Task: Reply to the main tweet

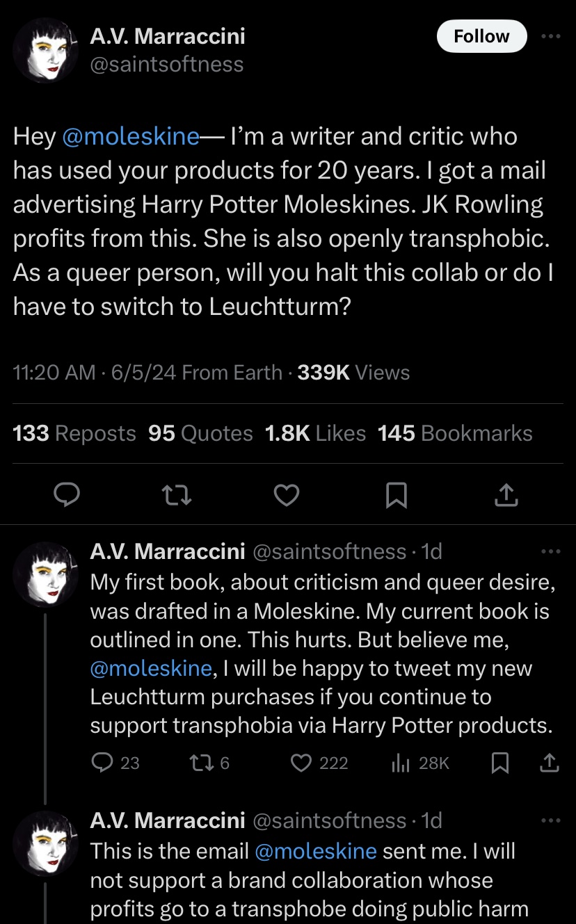Action: click(67, 494)
